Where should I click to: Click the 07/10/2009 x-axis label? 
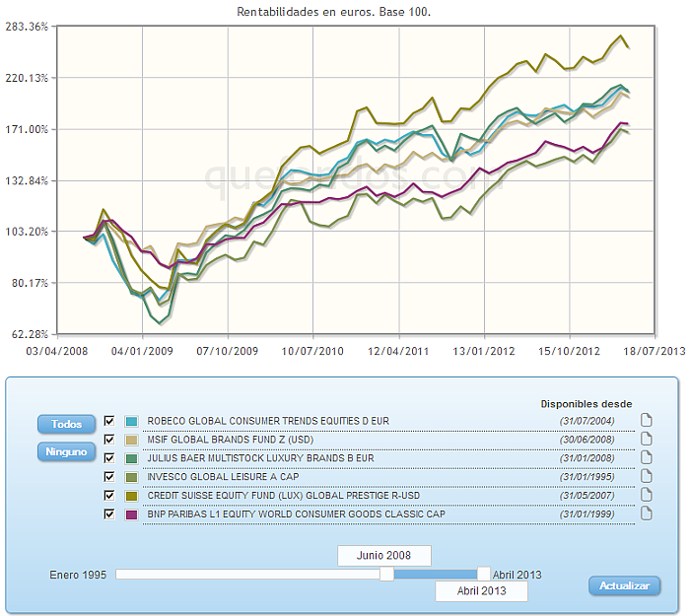tap(228, 351)
